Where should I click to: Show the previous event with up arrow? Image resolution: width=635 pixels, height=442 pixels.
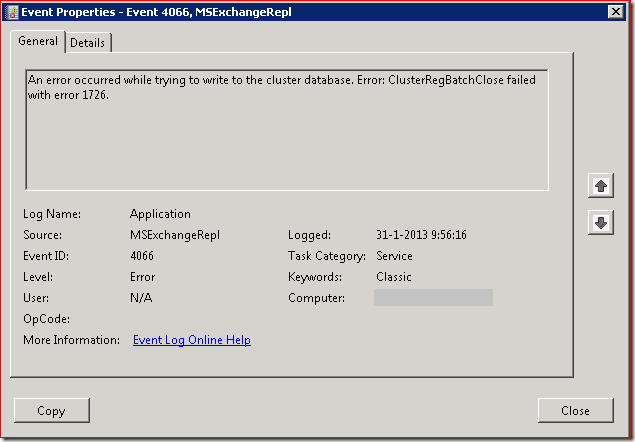[x=601, y=186]
